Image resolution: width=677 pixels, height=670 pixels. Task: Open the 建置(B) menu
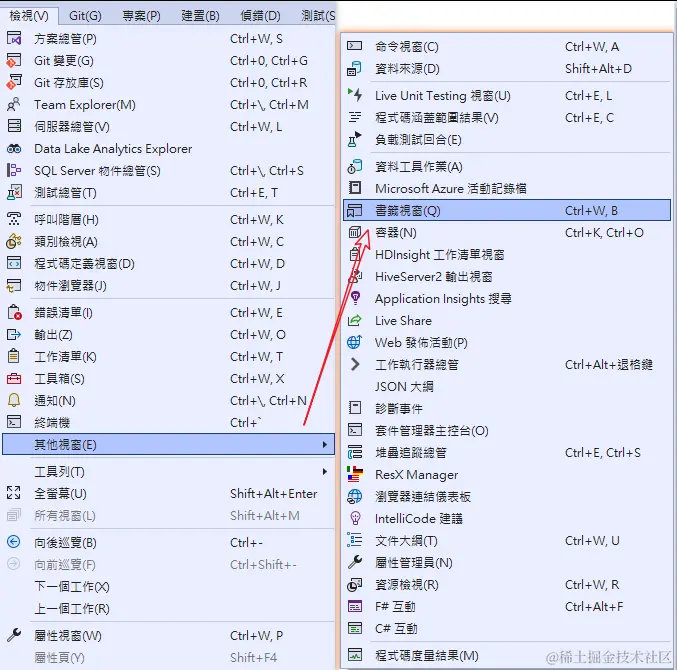tap(200, 16)
